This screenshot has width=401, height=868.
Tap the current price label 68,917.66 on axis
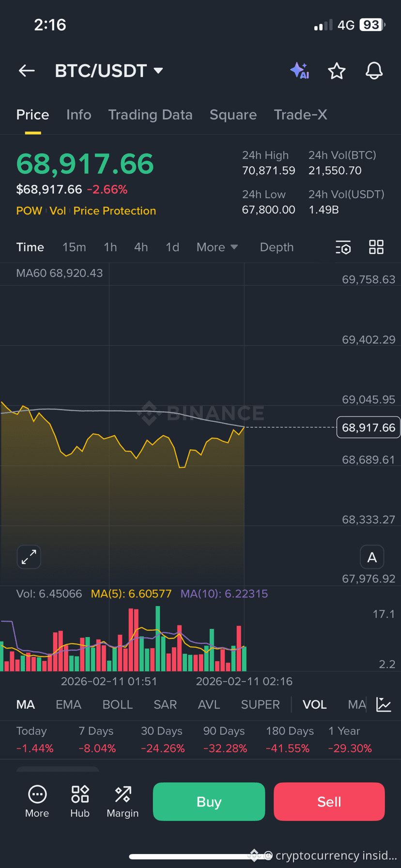click(x=369, y=427)
